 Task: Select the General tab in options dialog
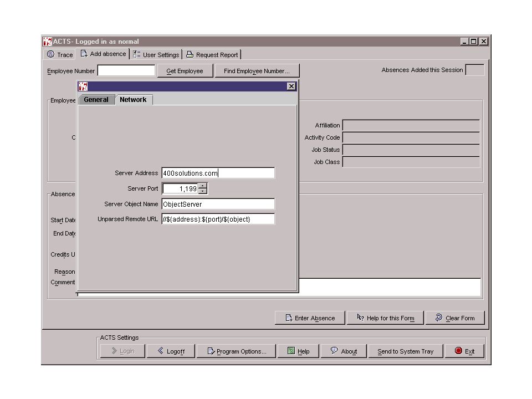click(96, 100)
